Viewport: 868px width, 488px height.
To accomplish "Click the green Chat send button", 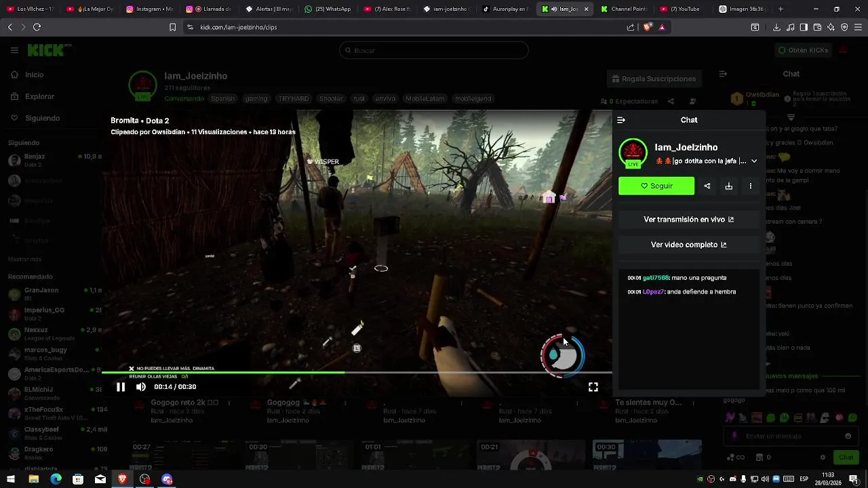I will 846,457.
